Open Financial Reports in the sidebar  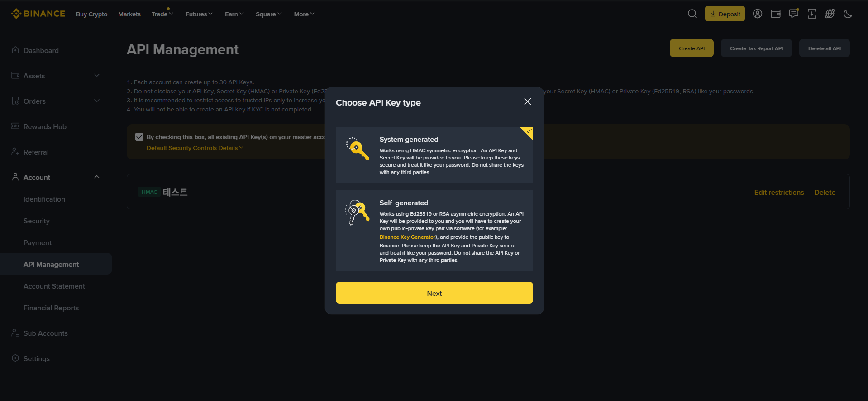[x=51, y=308]
